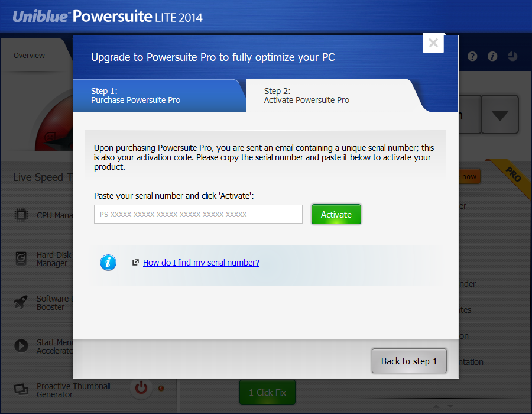The width and height of the screenshot is (532, 414).
Task: Click the help question mark icon
Action: pos(472,56)
